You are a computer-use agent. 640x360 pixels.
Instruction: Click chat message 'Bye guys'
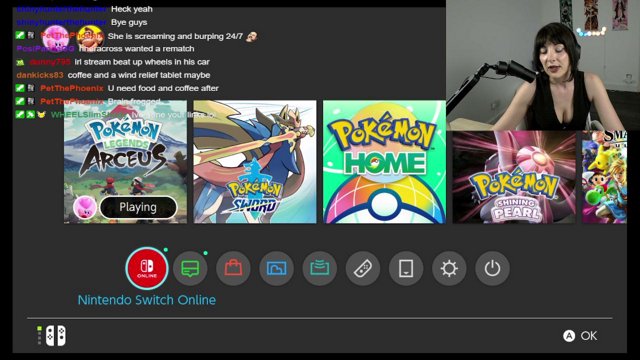(129, 22)
